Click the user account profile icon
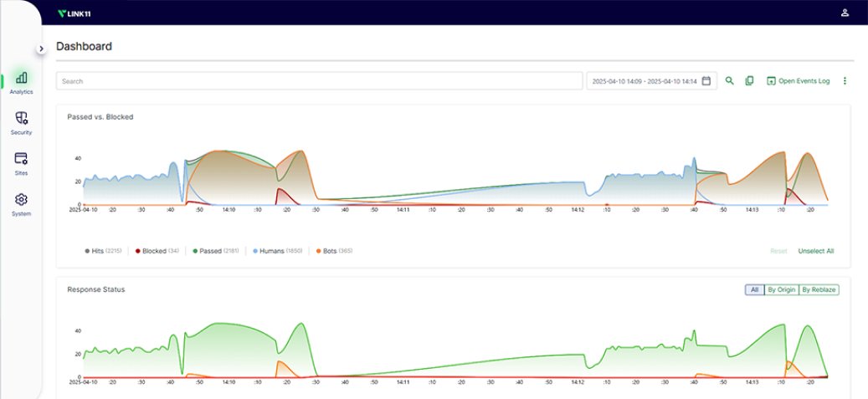 [845, 13]
